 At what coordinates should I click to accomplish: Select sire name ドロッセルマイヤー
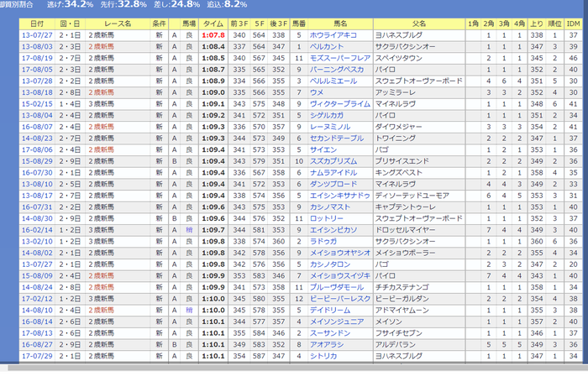pyautogui.click(x=406, y=230)
